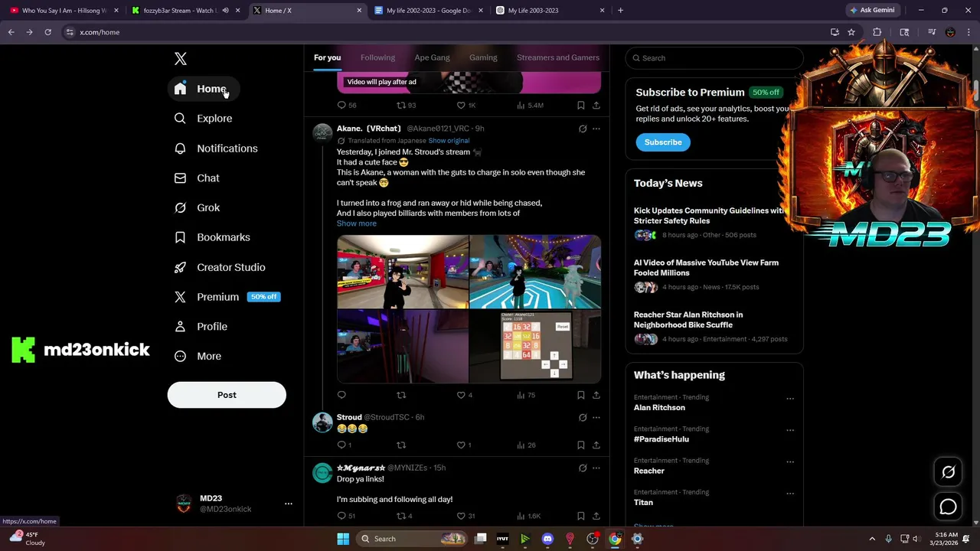The height and width of the screenshot is (551, 980).
Task: Reload the page in Chrome
Action: pyautogui.click(x=47, y=32)
